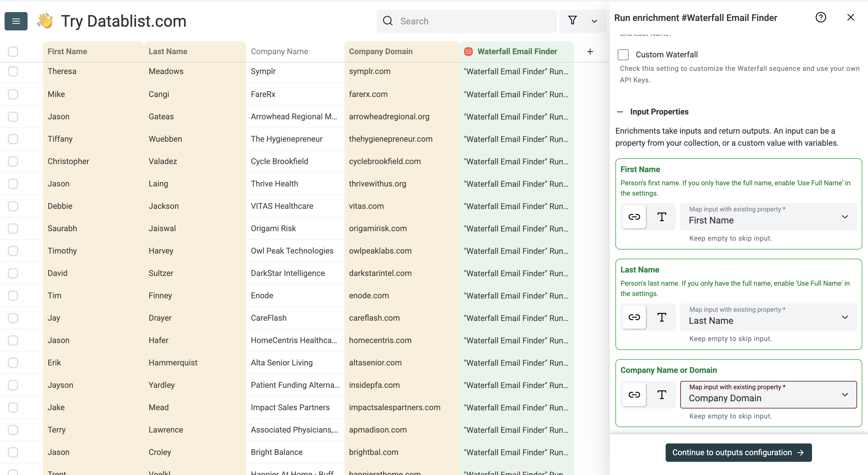868x475 pixels.
Task: Select the 'Yardley' last name cell
Action: 195,385
